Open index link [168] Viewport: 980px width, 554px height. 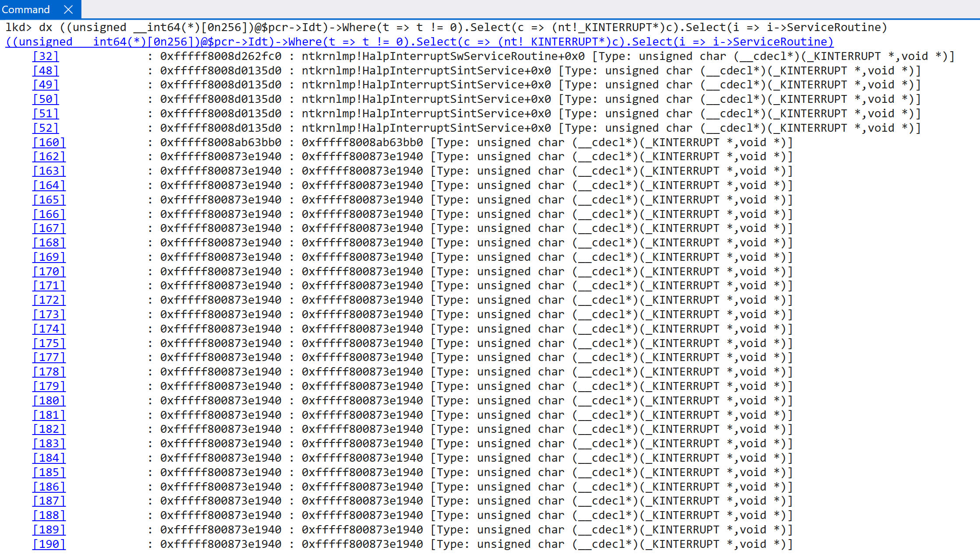click(49, 242)
